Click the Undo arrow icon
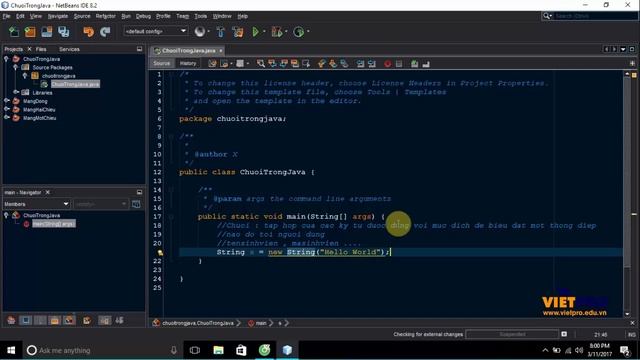Screen dimensions: 640x360 tap(88, 32)
